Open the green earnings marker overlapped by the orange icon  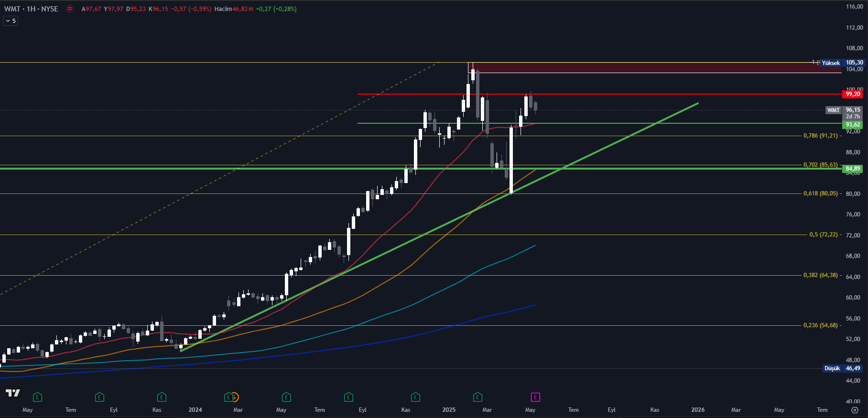coord(228,397)
